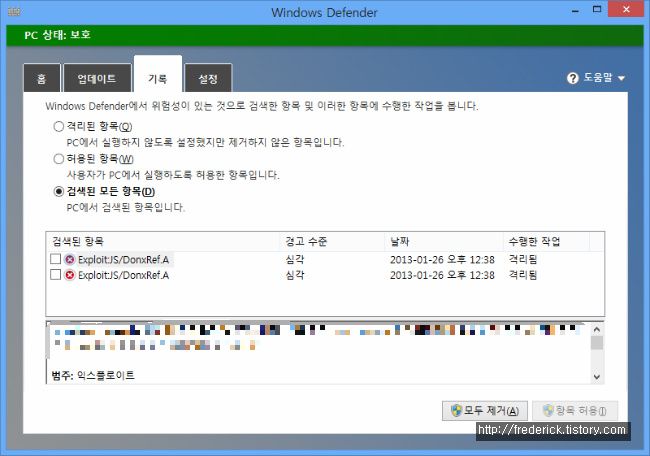Click the second row's date 2013-01-26 오후 12:38
The image size is (650, 456).
(442, 275)
